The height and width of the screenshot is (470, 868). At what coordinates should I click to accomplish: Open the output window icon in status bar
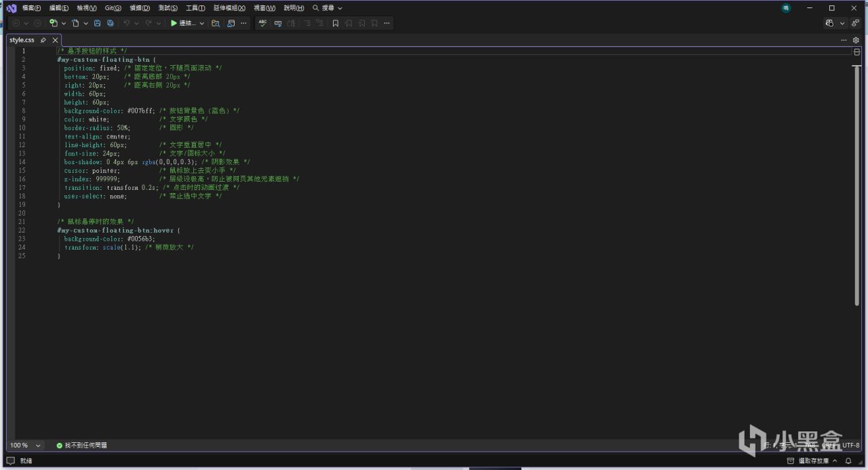[x=11, y=461]
